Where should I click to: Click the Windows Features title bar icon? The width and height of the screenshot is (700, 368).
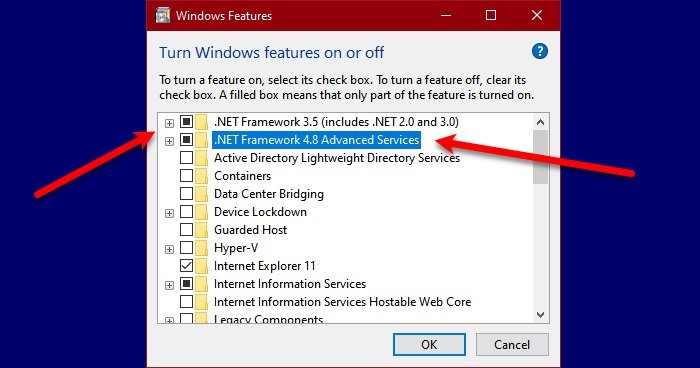coord(162,16)
